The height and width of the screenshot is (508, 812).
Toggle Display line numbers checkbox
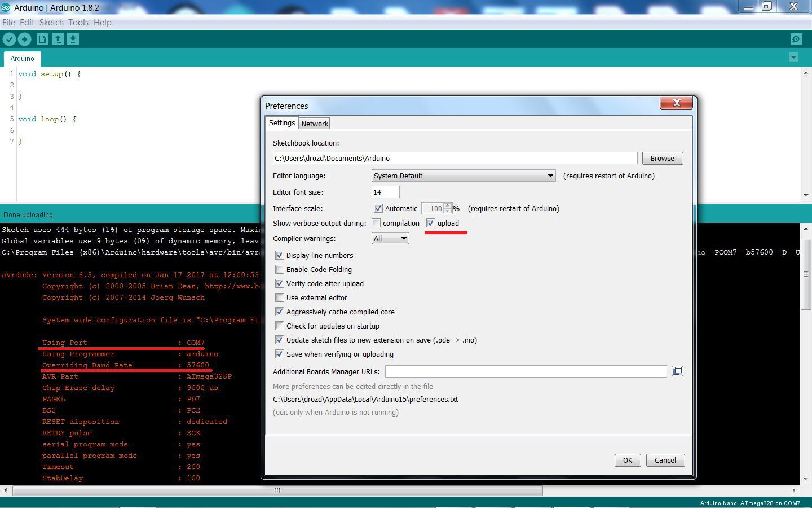279,255
